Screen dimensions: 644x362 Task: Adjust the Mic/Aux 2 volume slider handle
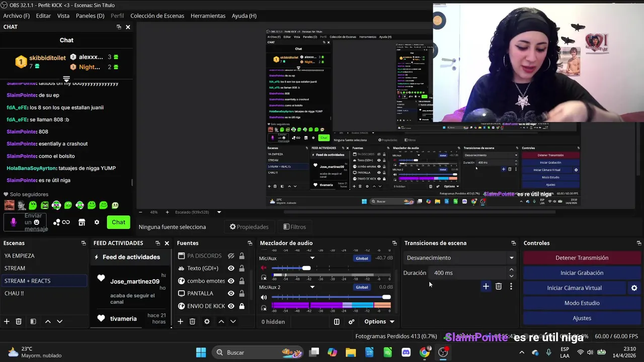point(386,297)
